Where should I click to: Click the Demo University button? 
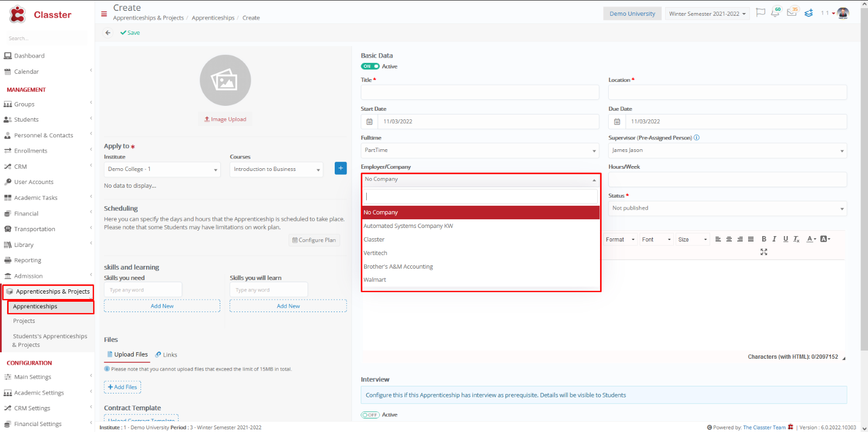pos(632,14)
